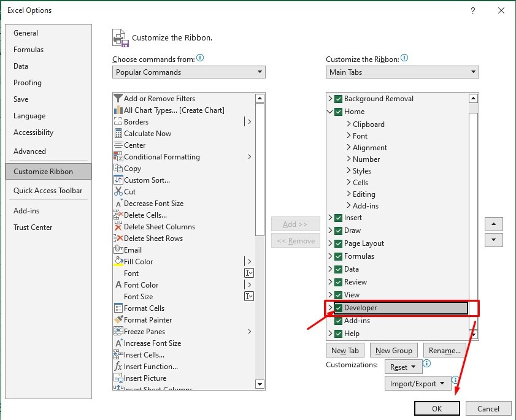Click the Rename button
This screenshot has height=420, width=516.
[x=444, y=349]
